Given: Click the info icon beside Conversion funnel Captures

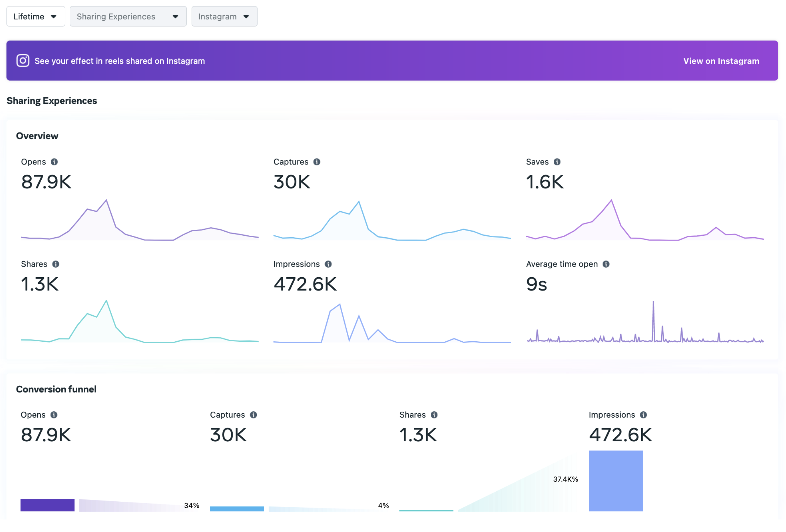Looking at the screenshot, I should (x=253, y=415).
